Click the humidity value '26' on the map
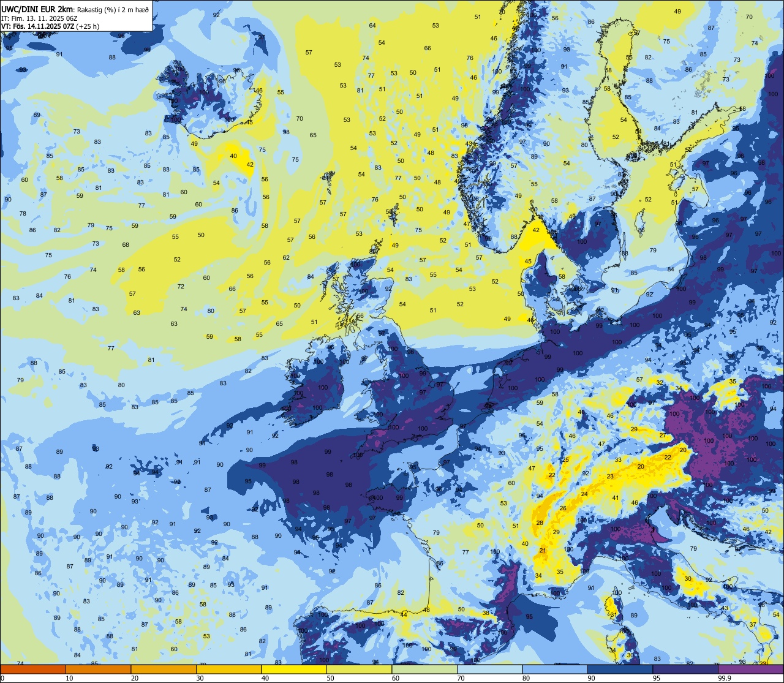The image size is (784, 683). point(563,508)
